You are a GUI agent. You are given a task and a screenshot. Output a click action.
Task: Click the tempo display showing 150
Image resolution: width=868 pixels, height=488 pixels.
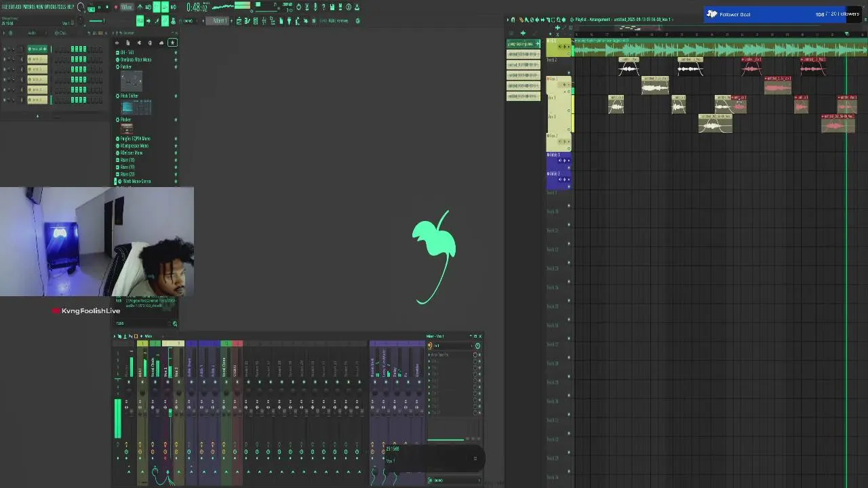point(127,7)
